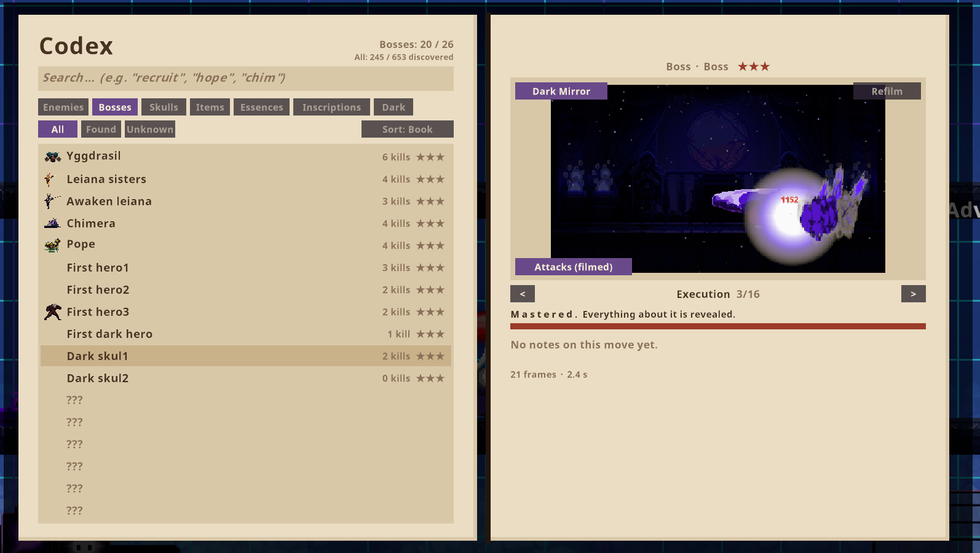Click the Dark Mirror attack preview
The height and width of the screenshot is (553, 980).
718,179
